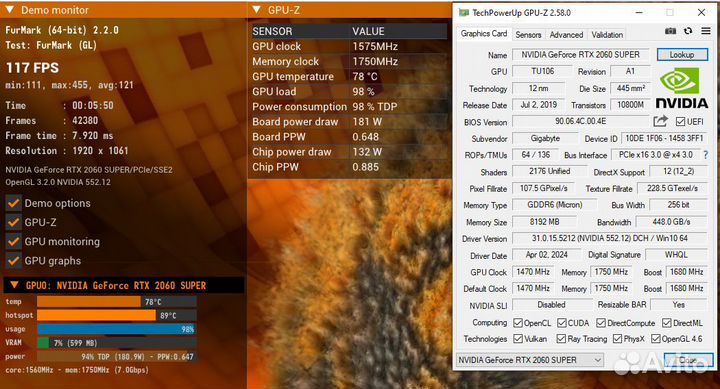Click the GPU temperature 78 °C row

349,77
